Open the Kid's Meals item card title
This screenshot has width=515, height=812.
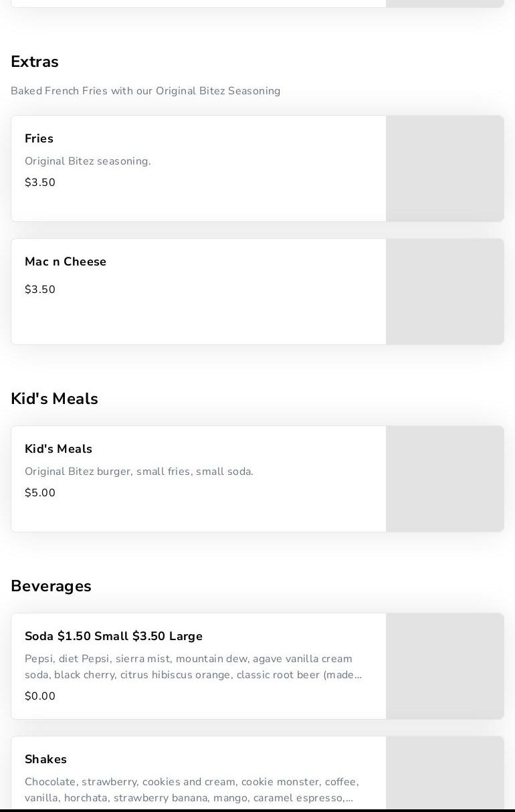(58, 449)
